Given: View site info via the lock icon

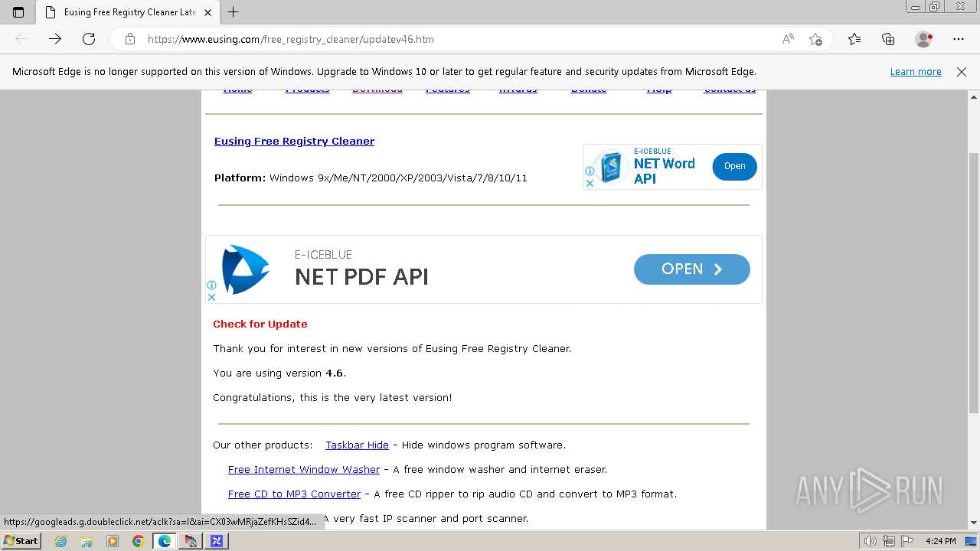Looking at the screenshot, I should point(130,39).
